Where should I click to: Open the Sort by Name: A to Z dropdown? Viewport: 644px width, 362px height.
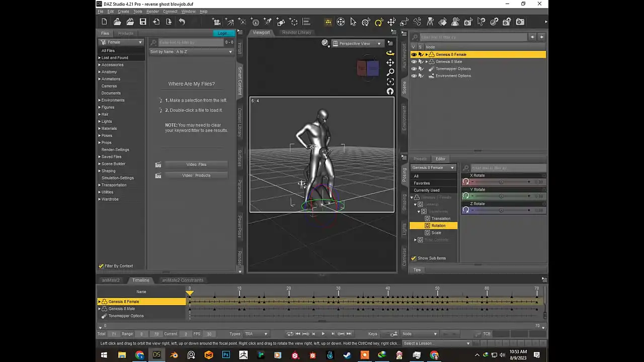pyautogui.click(x=191, y=52)
